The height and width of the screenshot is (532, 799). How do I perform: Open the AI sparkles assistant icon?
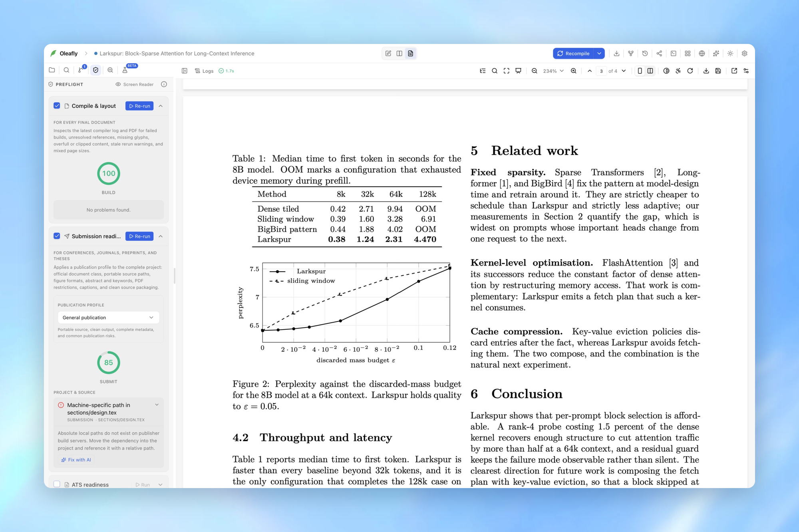click(716, 54)
